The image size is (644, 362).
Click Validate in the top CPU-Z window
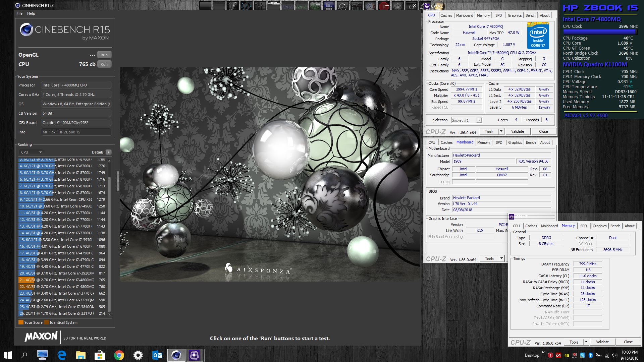tap(518, 131)
